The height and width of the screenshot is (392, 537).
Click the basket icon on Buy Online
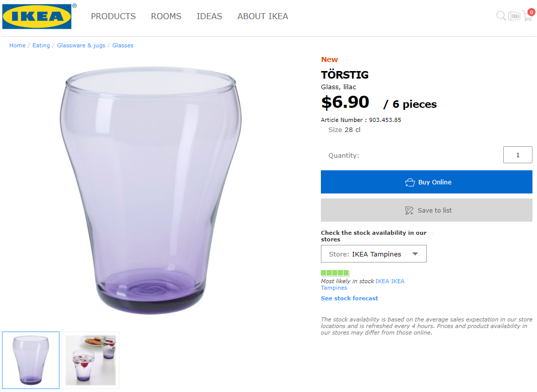click(x=410, y=182)
